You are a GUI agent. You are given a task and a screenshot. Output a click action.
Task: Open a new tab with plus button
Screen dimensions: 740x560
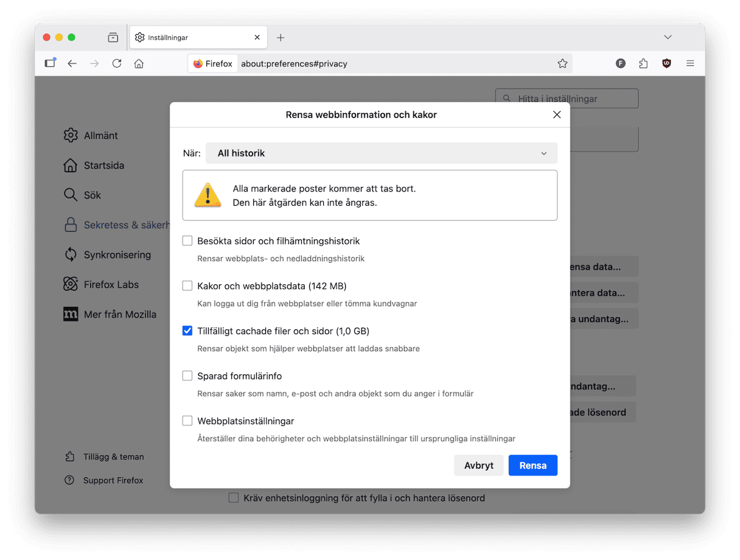click(281, 38)
